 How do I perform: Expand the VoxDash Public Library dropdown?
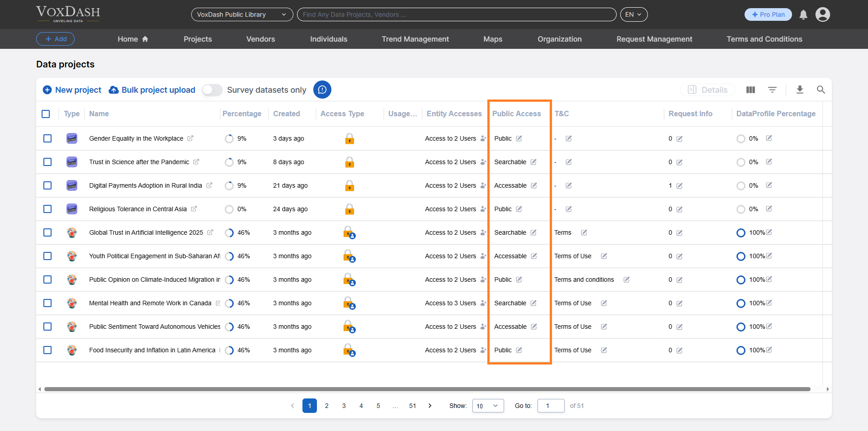(242, 14)
